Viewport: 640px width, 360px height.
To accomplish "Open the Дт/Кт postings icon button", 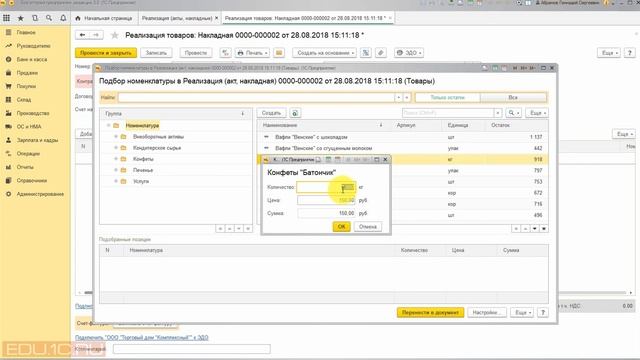I will (x=225, y=53).
